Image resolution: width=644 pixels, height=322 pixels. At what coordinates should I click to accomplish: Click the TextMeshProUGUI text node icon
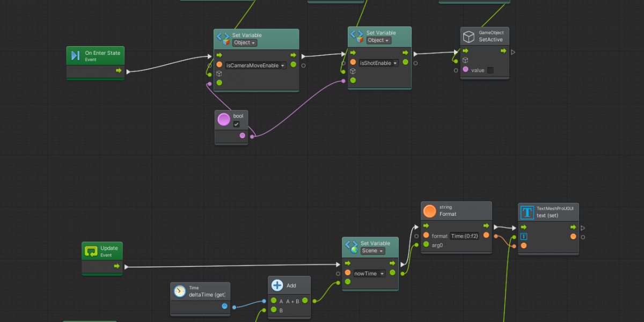pyautogui.click(x=528, y=213)
